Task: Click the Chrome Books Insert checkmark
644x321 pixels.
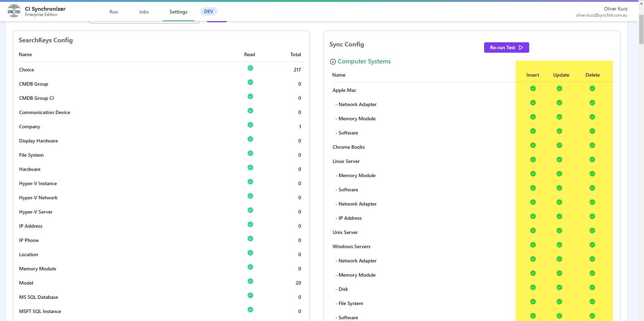Action: pos(533,145)
